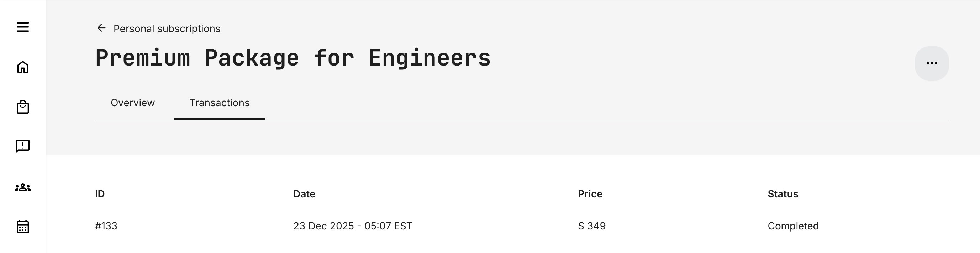Click the Price column header
The height and width of the screenshot is (253, 980).
(x=590, y=194)
